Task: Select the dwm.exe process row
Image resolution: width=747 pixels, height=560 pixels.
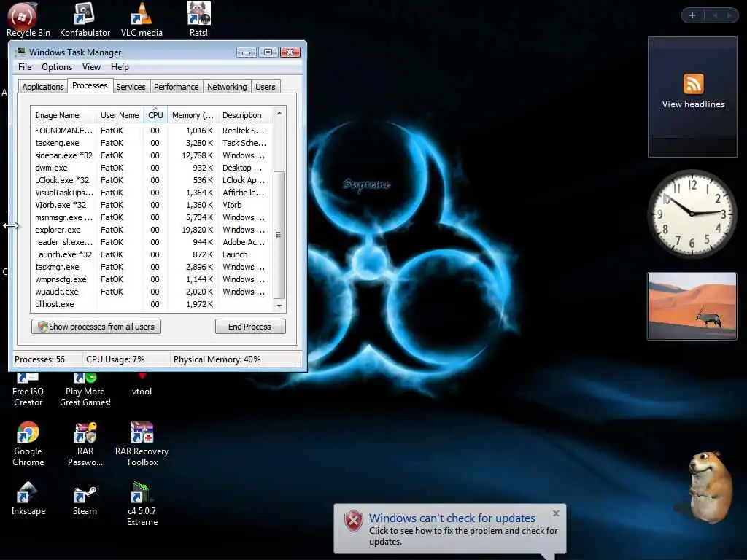Action: (x=152, y=168)
